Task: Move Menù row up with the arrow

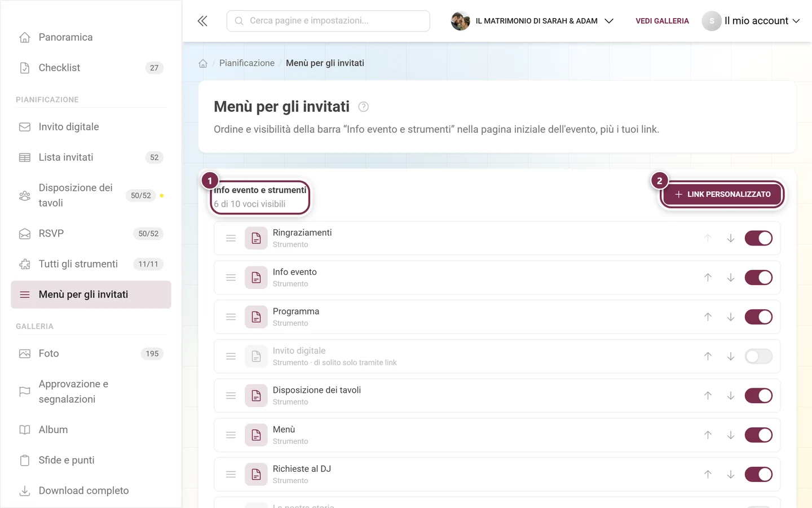Action: click(708, 435)
